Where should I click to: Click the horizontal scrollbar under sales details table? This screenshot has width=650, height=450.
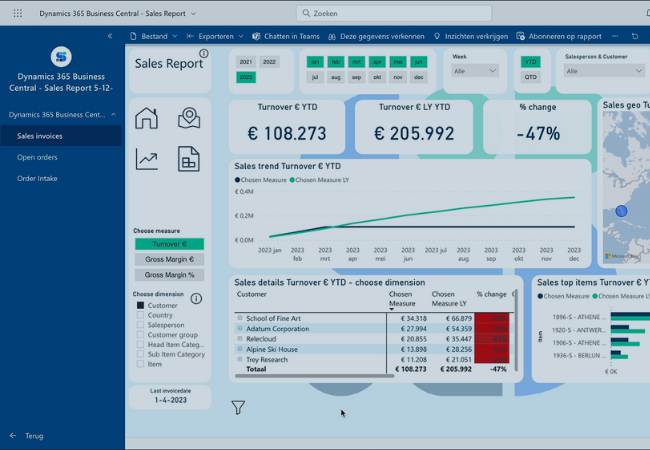314,376
